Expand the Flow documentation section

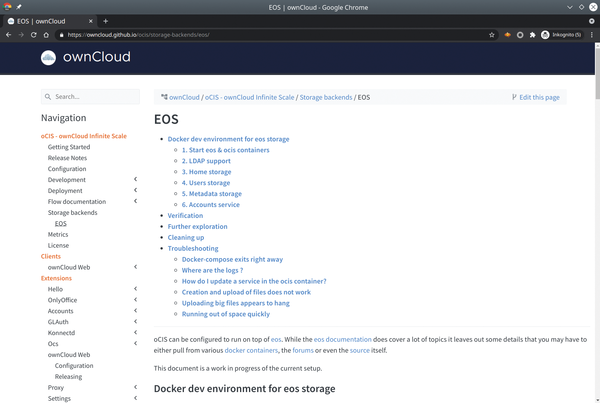point(135,201)
